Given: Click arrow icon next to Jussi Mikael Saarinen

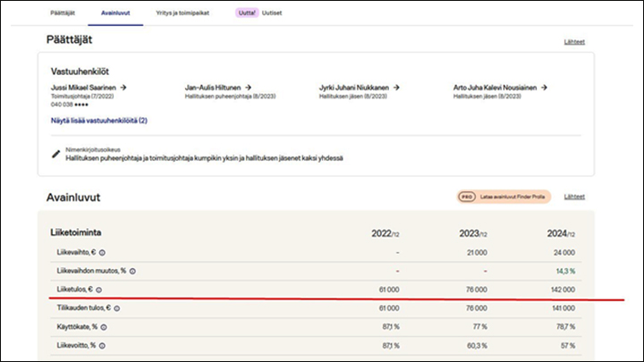Looking at the screenshot, I should [x=123, y=88].
